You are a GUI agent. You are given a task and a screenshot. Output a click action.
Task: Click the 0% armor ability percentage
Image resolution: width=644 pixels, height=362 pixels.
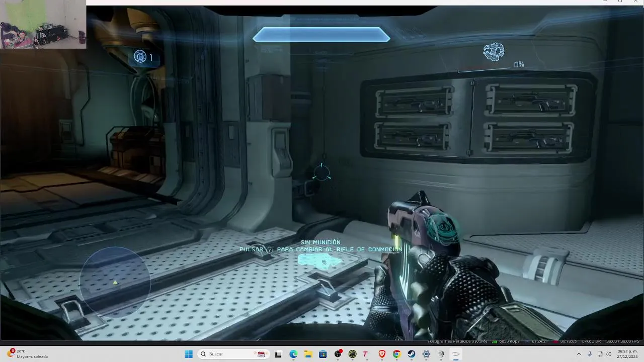(x=519, y=64)
